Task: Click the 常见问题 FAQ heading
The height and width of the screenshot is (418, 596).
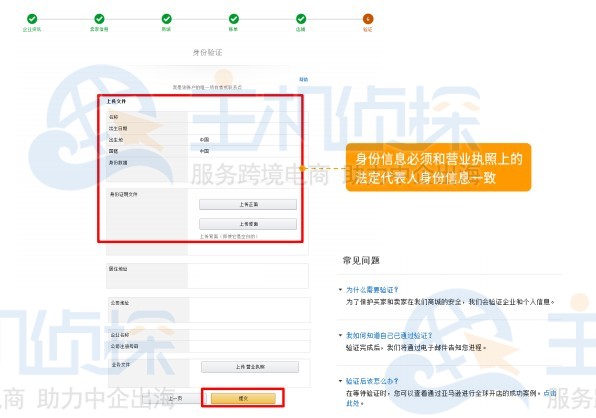Action: click(x=361, y=260)
